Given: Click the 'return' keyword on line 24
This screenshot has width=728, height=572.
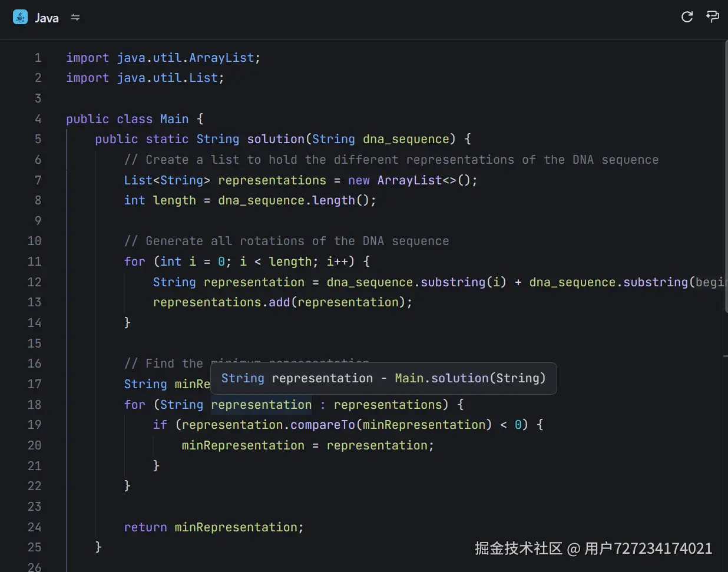Looking at the screenshot, I should [145, 527].
